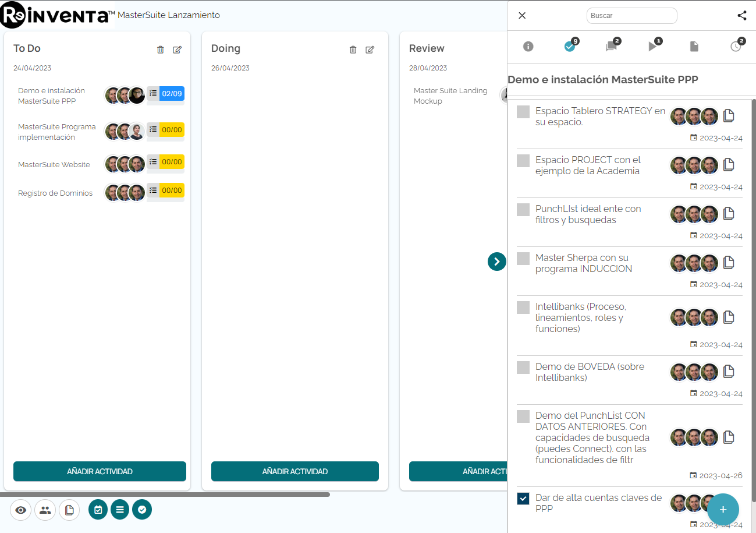Viewport: 756px width, 533px height.
Task: Open the info tab icon
Action: click(528, 47)
